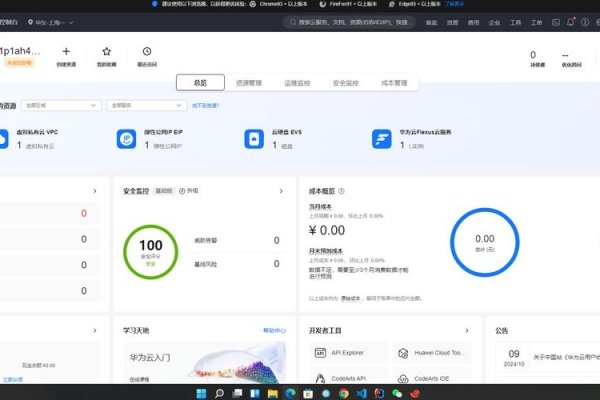Click the blue link in bottom-left card
Viewport: 600px width, 400px height.
(x=13, y=379)
